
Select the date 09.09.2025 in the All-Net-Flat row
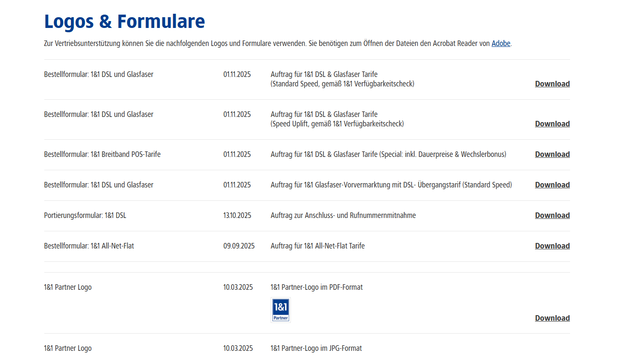pyautogui.click(x=238, y=246)
